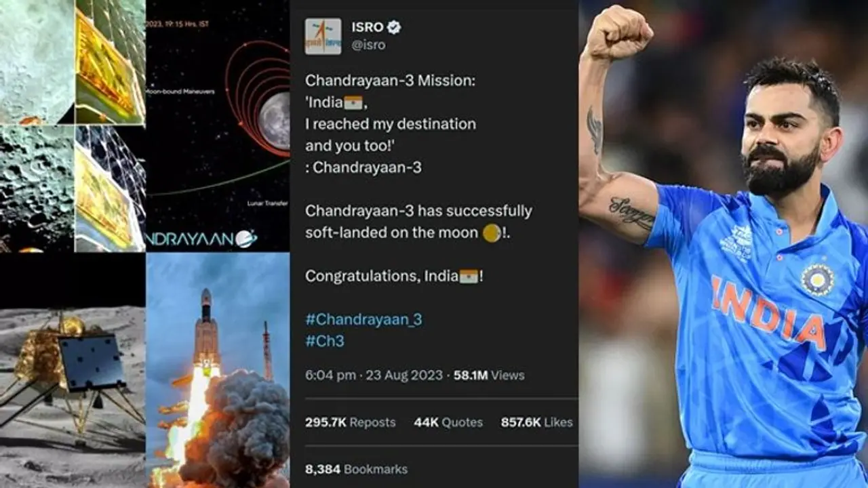The height and width of the screenshot is (488, 868).
Task: Click the 8,384 Bookmarks count
Action: coord(356,469)
